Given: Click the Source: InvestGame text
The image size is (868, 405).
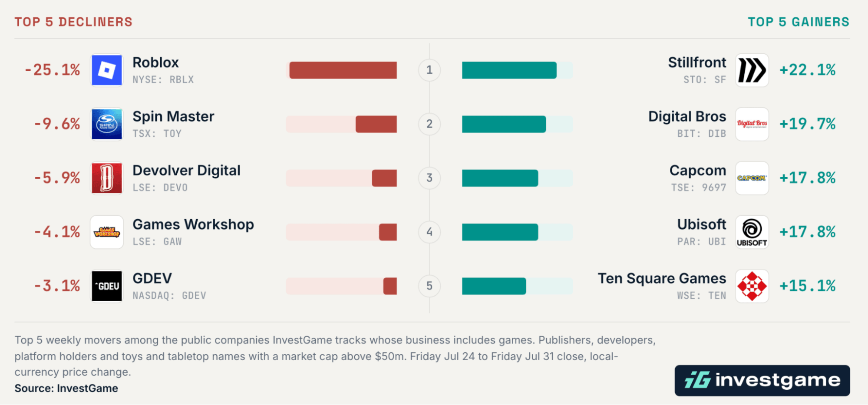Looking at the screenshot, I should pyautogui.click(x=66, y=388).
